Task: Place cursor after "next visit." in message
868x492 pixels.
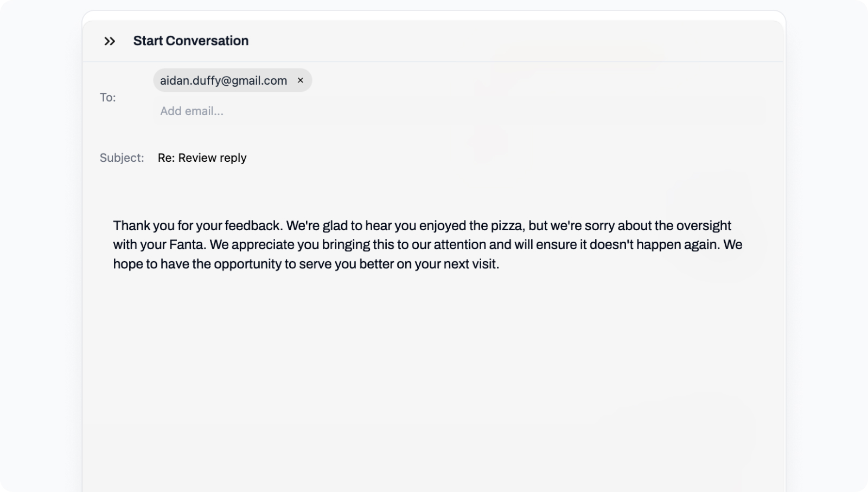Action: (500, 264)
